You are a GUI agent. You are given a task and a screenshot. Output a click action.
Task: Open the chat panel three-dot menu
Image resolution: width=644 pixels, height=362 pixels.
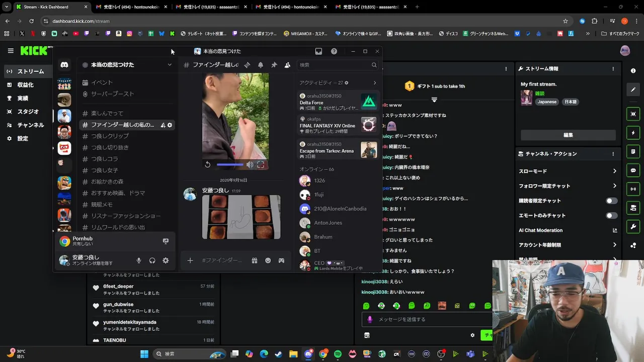click(506, 69)
